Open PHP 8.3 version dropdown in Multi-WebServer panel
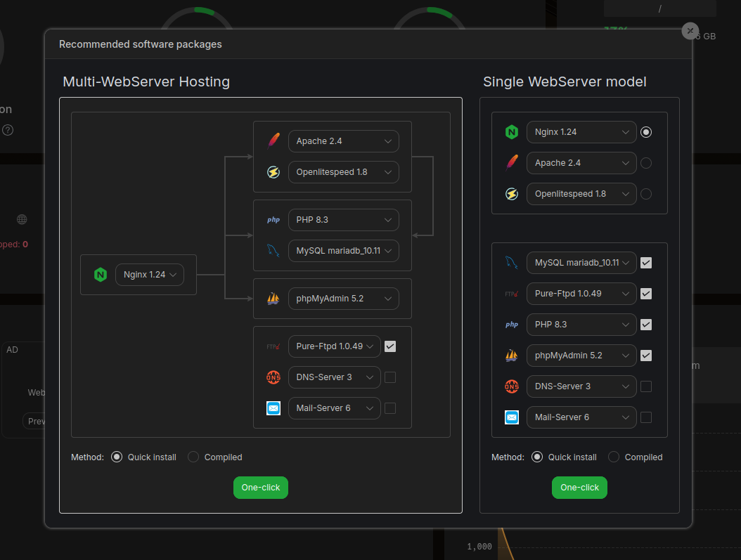Viewport: 741px width, 560px height. click(x=343, y=220)
